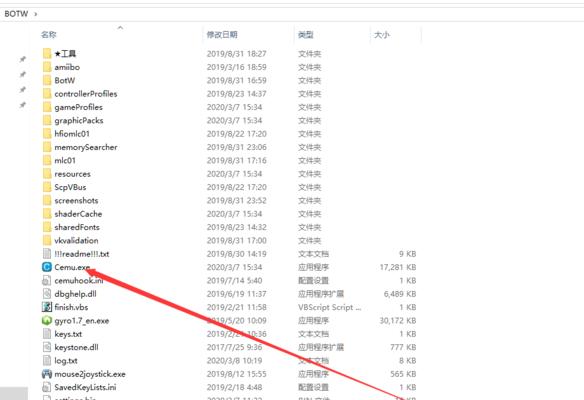Image resolution: width=584 pixels, height=400 pixels.
Task: Select the controllerProfiles folder icon
Action: click(47, 94)
